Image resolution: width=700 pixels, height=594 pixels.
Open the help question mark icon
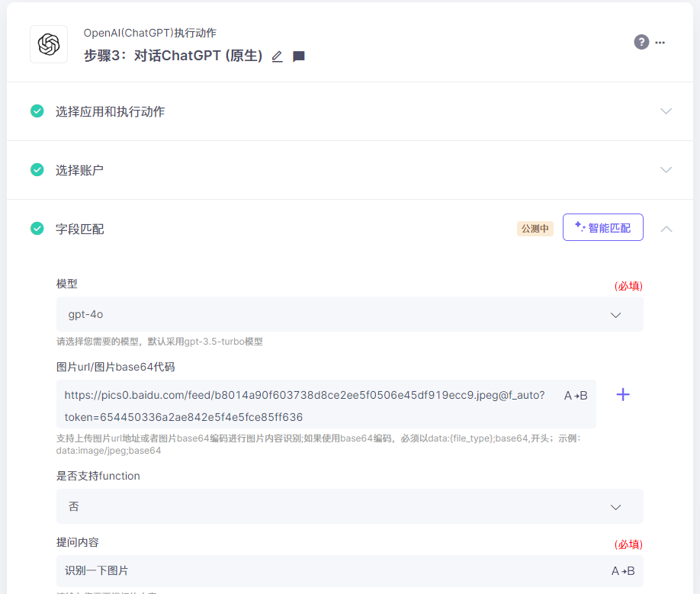641,42
